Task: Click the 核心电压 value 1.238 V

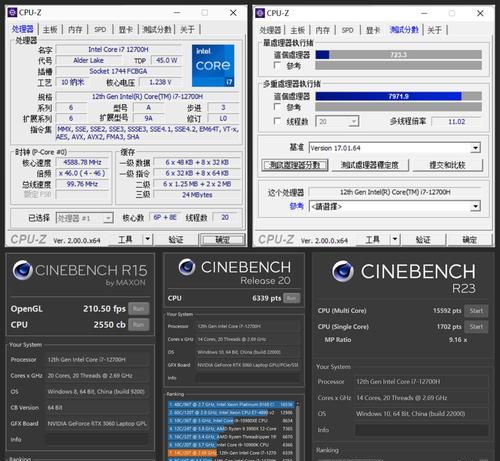Action: click(x=160, y=82)
